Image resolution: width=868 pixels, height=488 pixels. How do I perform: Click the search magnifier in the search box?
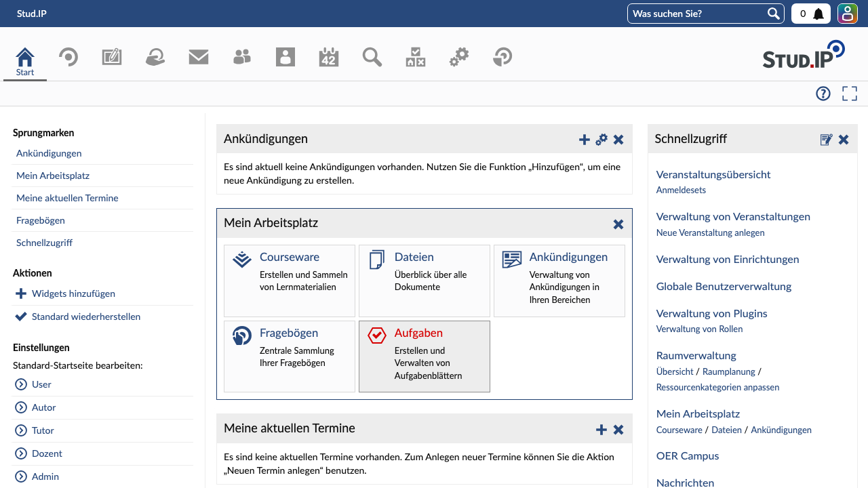tap(774, 14)
